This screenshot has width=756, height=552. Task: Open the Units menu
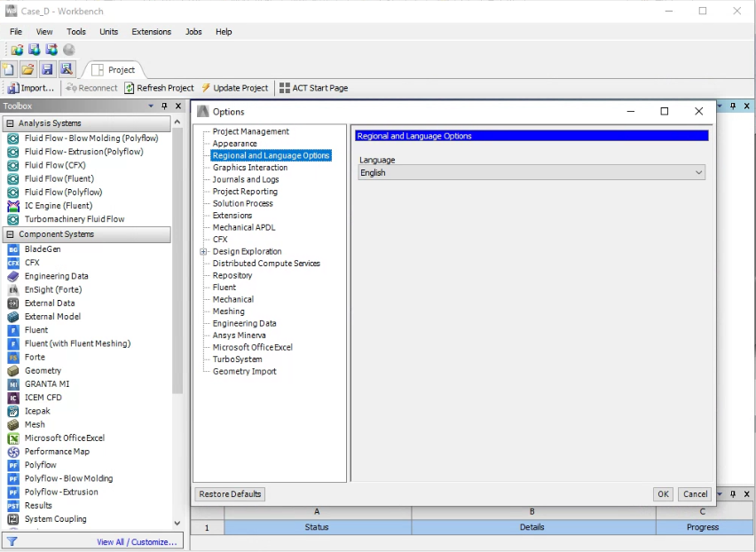coord(108,32)
